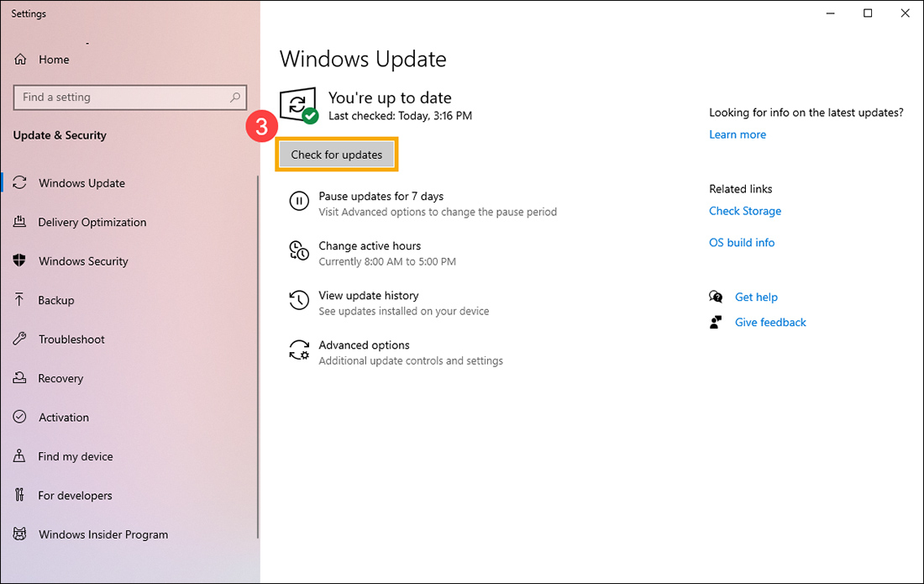Select For developers in the sidebar
Screen dimensions: 924x584
tap(75, 495)
